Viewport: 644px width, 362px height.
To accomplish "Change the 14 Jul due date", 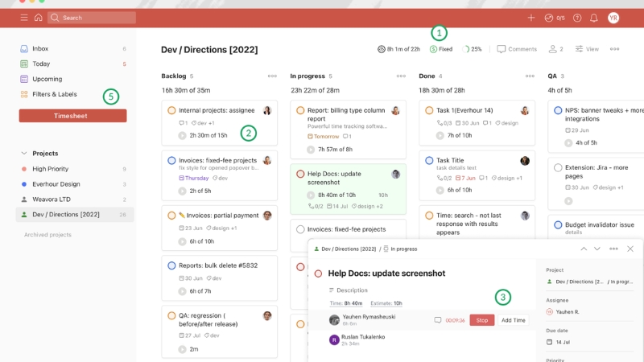I will [x=558, y=342].
